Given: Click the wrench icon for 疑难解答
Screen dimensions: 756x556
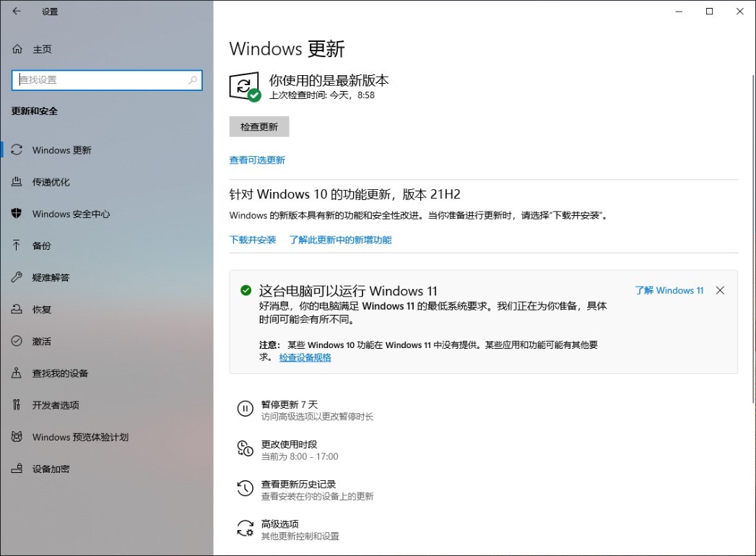Looking at the screenshot, I should coord(17,277).
